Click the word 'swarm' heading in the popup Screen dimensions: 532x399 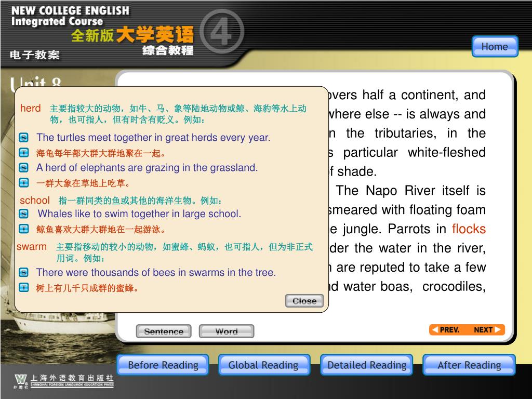coord(32,247)
